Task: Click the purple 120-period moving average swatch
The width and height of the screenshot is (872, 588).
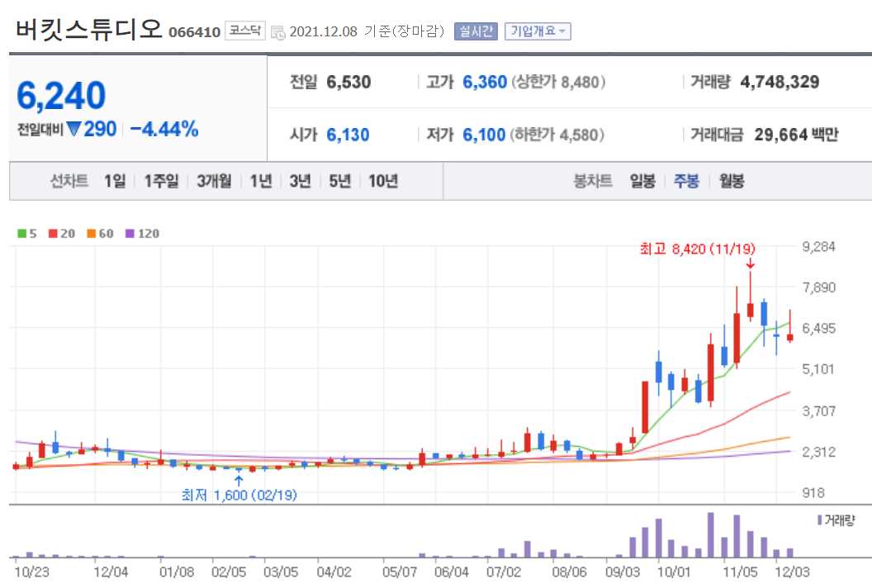Action: 130,234
